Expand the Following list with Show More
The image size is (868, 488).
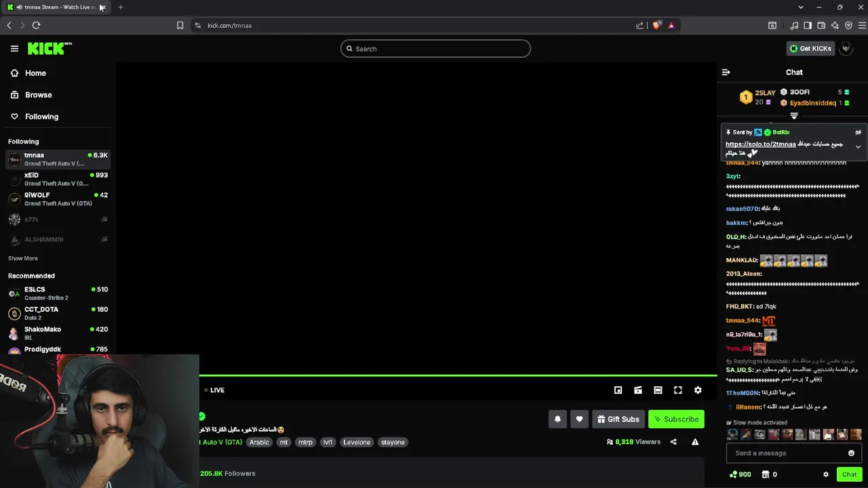23,258
